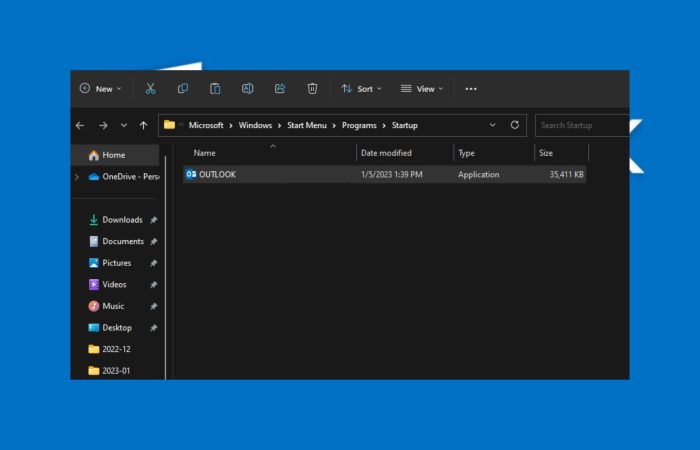Click Startup in the breadcrumb path
Viewport: 700px width, 450px height.
(x=405, y=125)
